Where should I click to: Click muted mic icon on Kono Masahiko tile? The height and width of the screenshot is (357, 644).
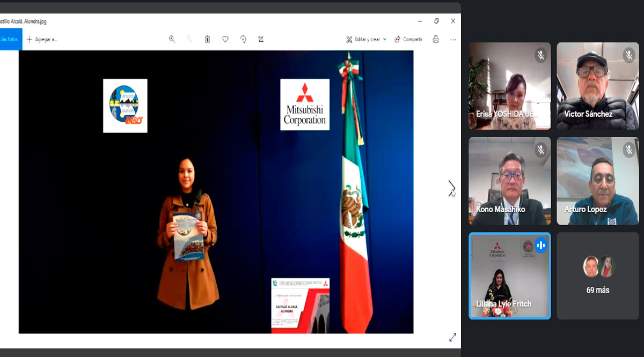[x=540, y=150]
